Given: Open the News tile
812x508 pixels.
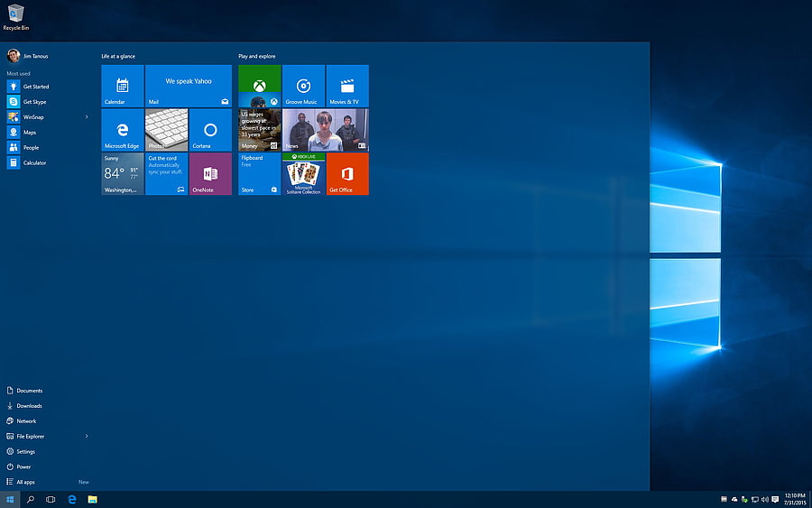Looking at the screenshot, I should coord(326,130).
